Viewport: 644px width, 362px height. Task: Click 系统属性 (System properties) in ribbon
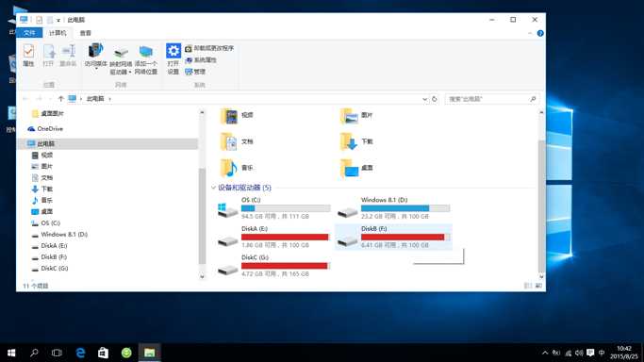pos(201,60)
